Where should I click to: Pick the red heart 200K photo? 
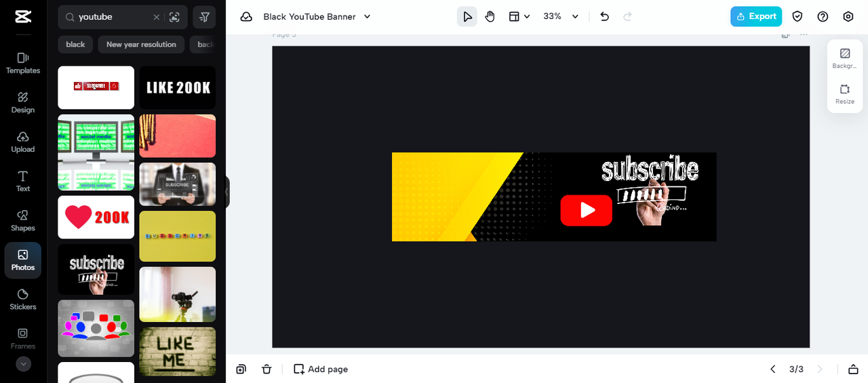tap(96, 217)
